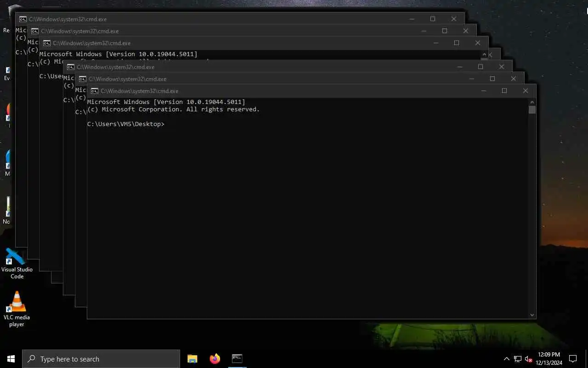Open the network status tray icon
The height and width of the screenshot is (368, 588).
pos(518,359)
